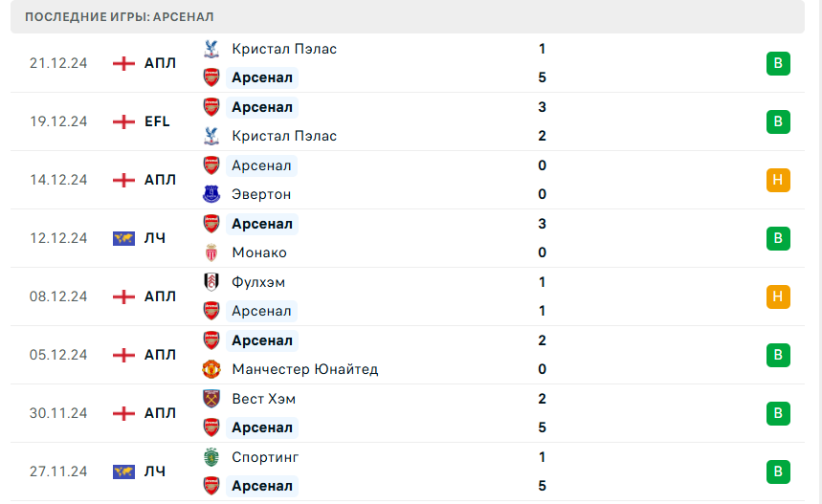Click orange draw badge for Everton match
The image size is (822, 504).
(778, 180)
